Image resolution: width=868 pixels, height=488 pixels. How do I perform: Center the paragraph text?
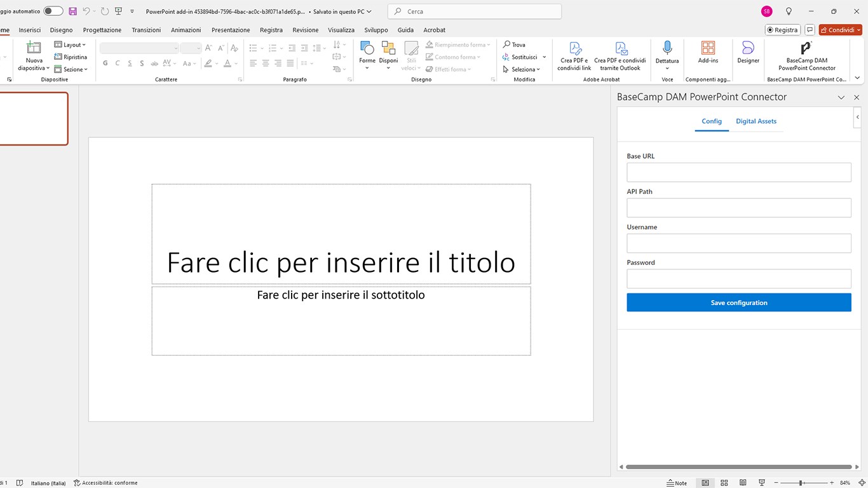tap(266, 63)
